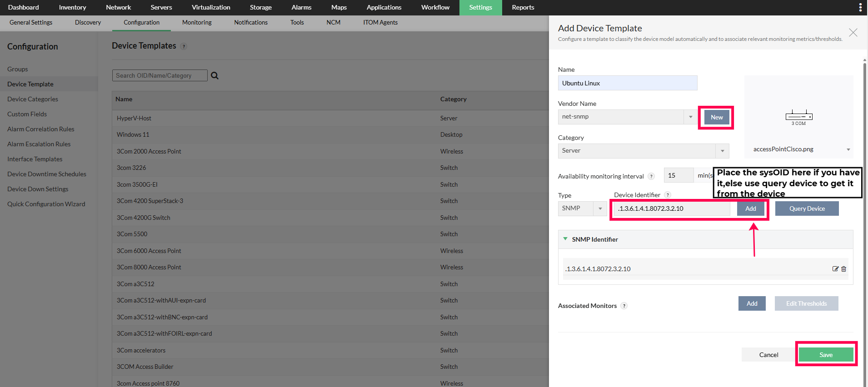Open Quick Configuration Wizard in sidebar
This screenshot has height=387, width=868.
(46, 204)
